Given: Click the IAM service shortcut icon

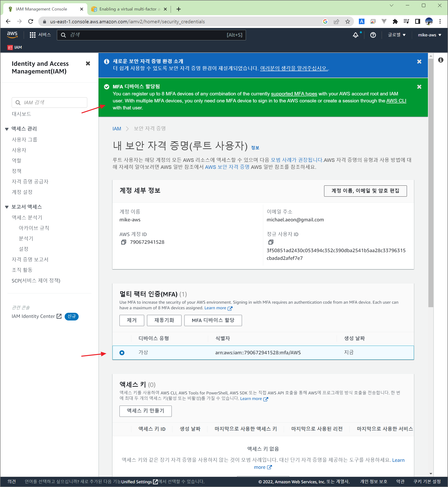Looking at the screenshot, I should (10, 48).
